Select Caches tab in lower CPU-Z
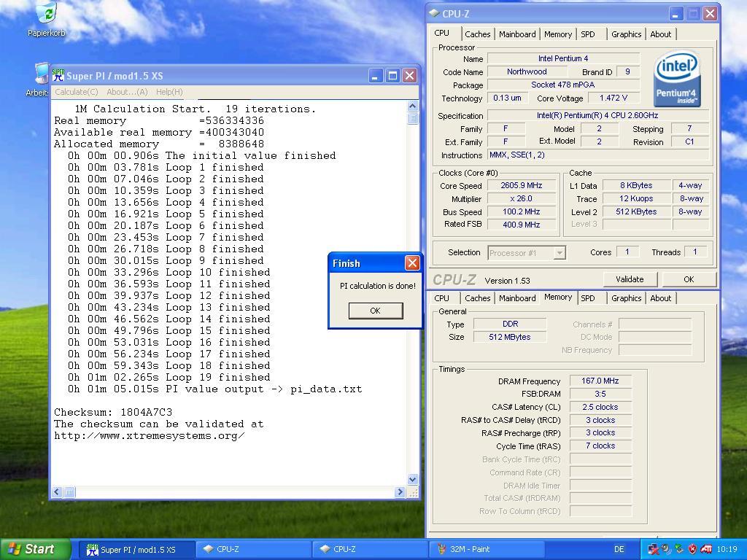This screenshot has width=747, height=560. pos(477,298)
